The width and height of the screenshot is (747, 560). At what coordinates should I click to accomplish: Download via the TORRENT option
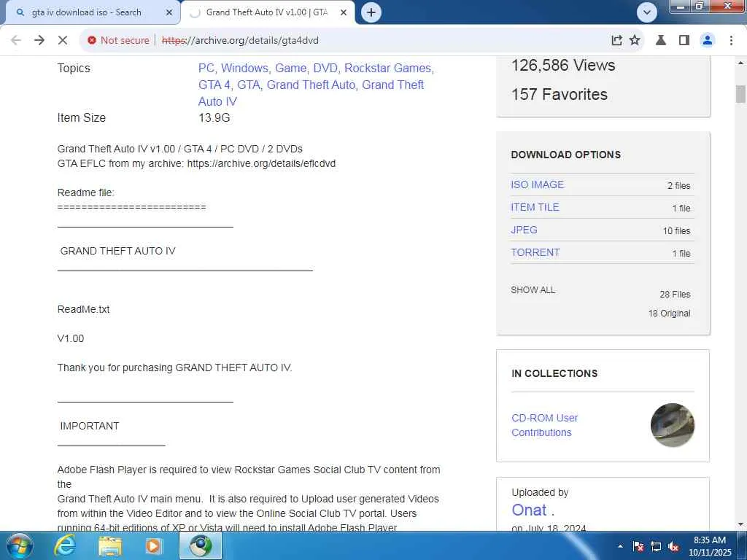pos(535,253)
